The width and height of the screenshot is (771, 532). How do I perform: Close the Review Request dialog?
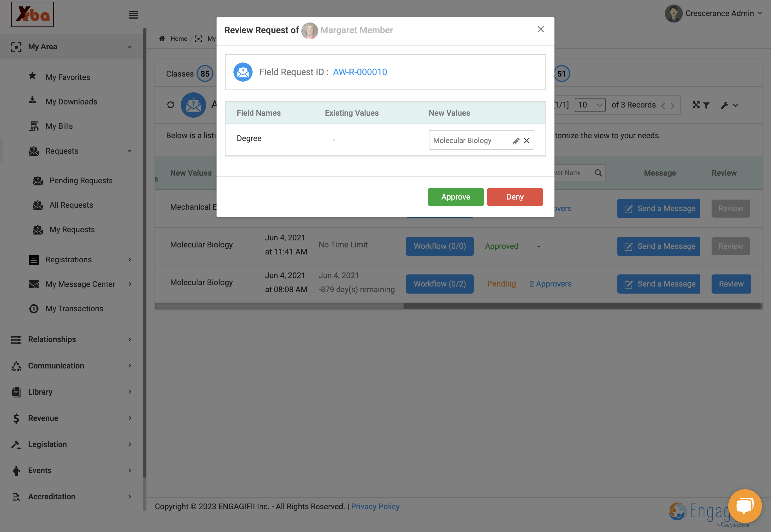[541, 29]
